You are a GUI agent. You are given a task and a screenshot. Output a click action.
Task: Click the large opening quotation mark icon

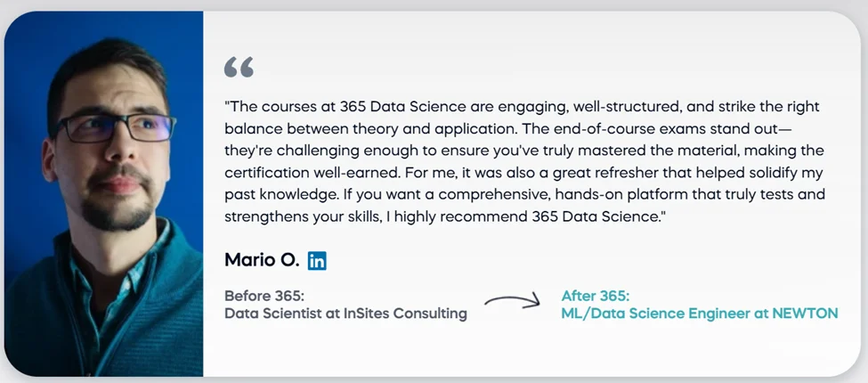point(239,67)
